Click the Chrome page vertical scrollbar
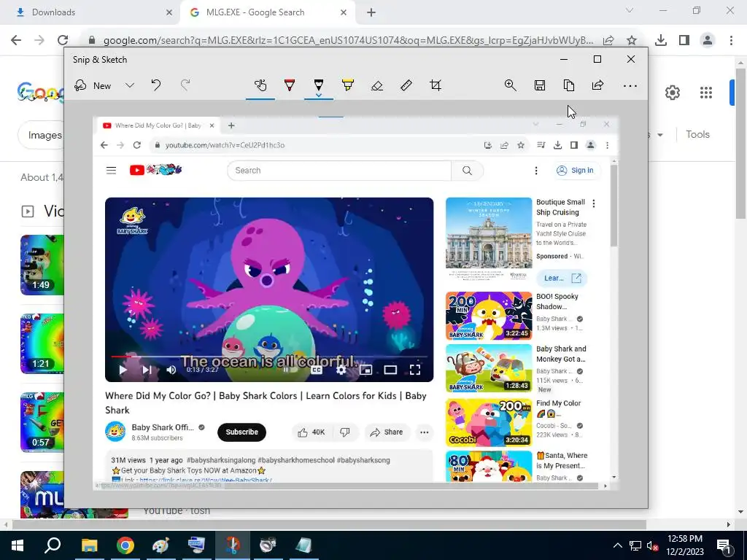747x560 pixels. tap(740, 143)
